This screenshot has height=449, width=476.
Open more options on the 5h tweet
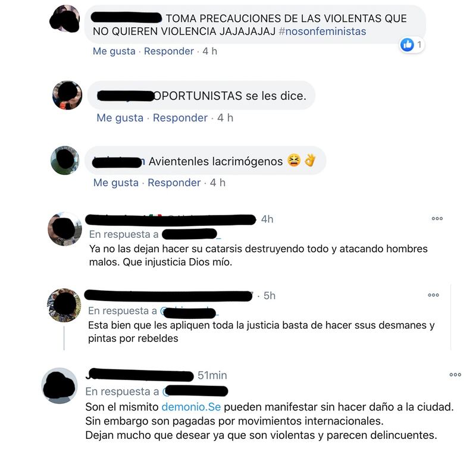[433, 295]
